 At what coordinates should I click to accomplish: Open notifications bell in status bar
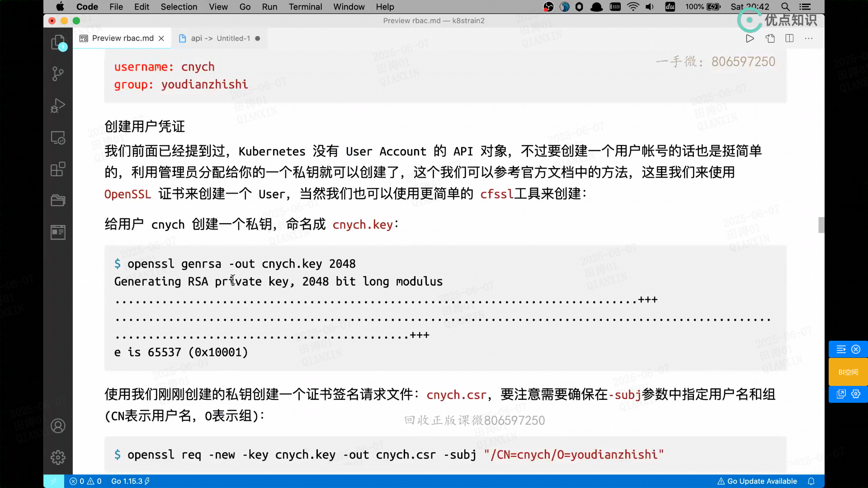pos(811,481)
